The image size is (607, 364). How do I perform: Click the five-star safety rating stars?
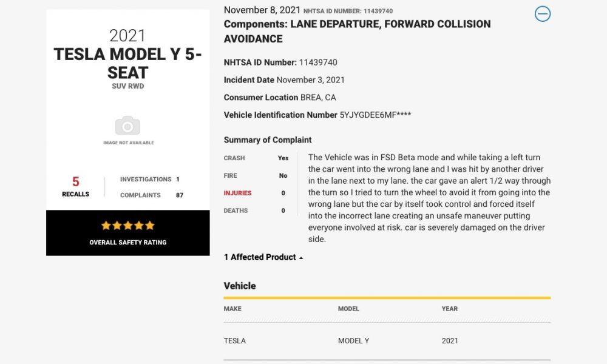tap(127, 225)
